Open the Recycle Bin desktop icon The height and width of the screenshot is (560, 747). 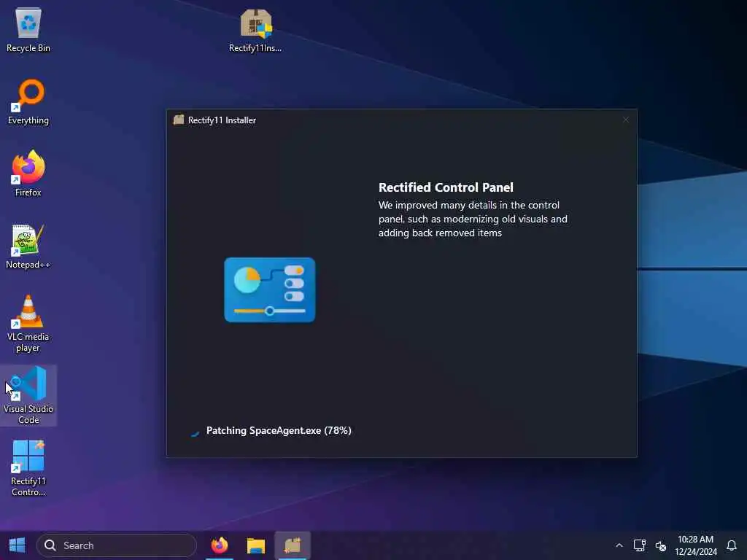pos(28,29)
